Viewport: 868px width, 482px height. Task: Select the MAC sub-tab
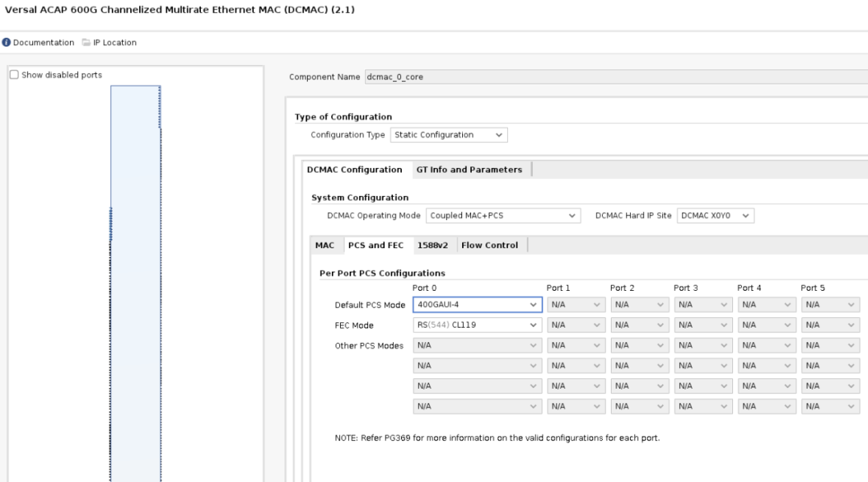pos(325,245)
